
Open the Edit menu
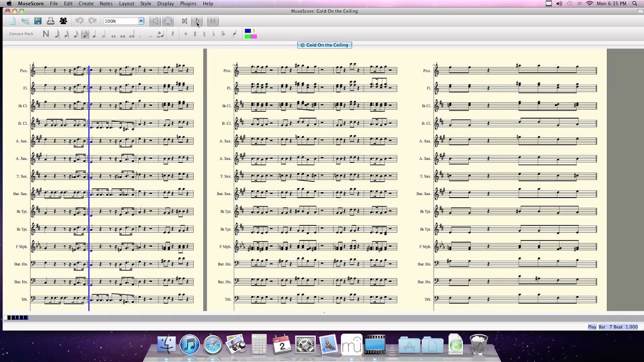click(x=68, y=4)
